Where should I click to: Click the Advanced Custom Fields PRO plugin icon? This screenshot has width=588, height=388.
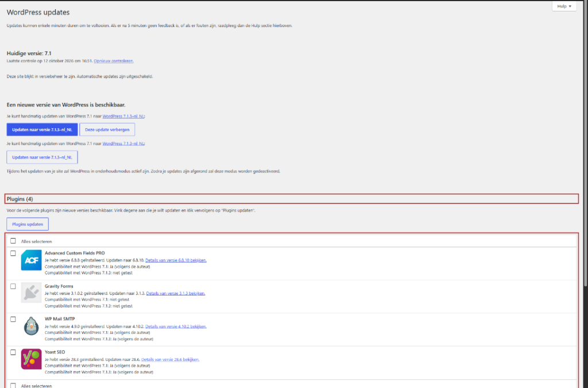pyautogui.click(x=31, y=260)
